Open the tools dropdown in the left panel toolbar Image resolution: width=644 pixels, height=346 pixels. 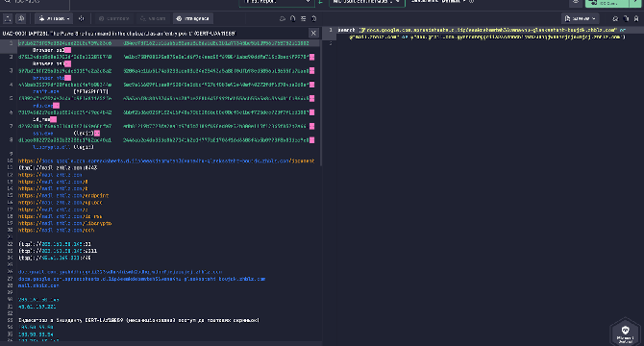point(54,18)
